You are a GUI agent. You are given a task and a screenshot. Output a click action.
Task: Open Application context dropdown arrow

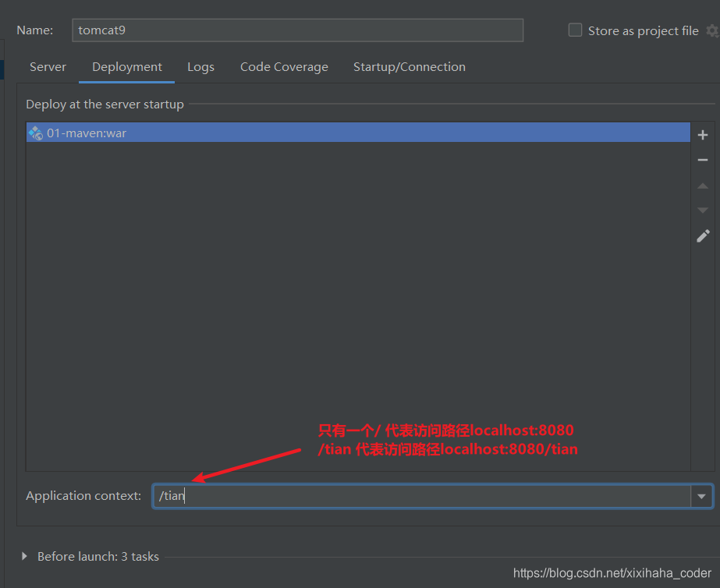[701, 496]
